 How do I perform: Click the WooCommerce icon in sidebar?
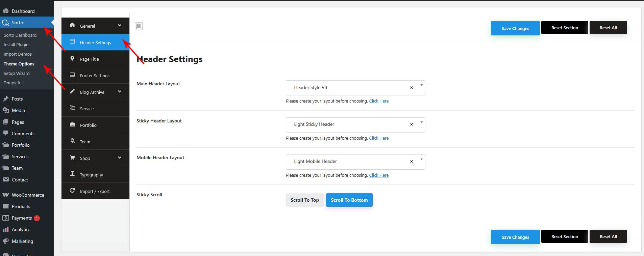click(6, 195)
